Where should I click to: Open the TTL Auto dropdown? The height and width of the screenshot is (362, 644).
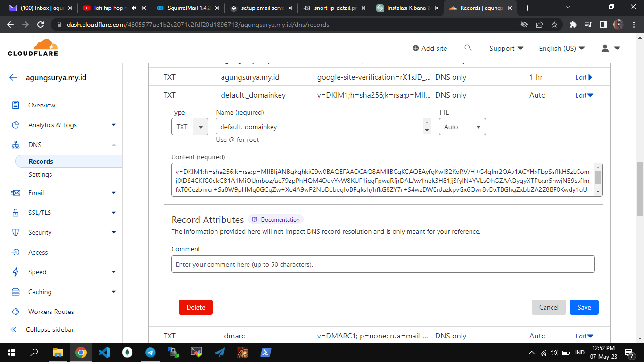coord(462,127)
